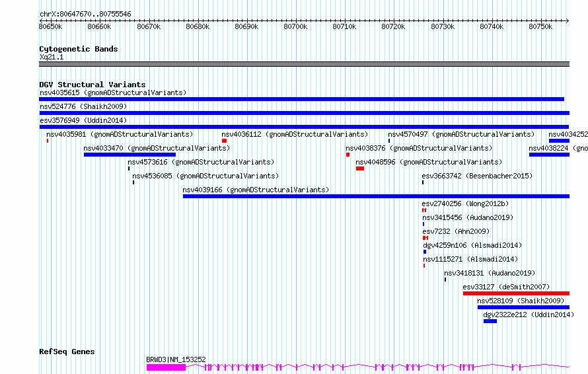
Task: Click the nsv4034252 blue bar
Action: tap(559, 141)
